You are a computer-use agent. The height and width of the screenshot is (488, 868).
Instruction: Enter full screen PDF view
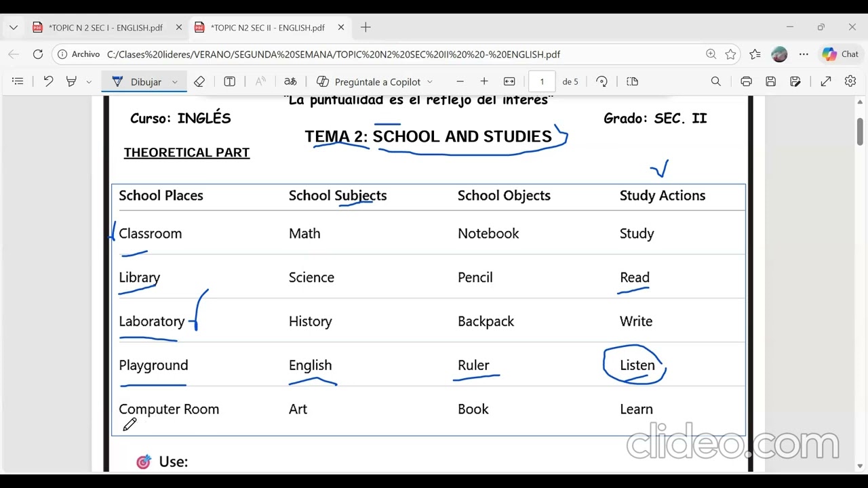coord(826,81)
